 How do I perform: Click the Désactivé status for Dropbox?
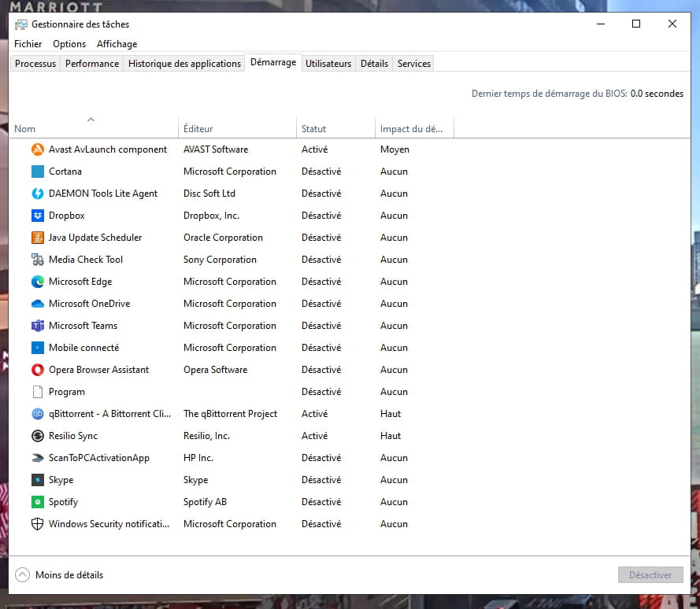click(321, 216)
